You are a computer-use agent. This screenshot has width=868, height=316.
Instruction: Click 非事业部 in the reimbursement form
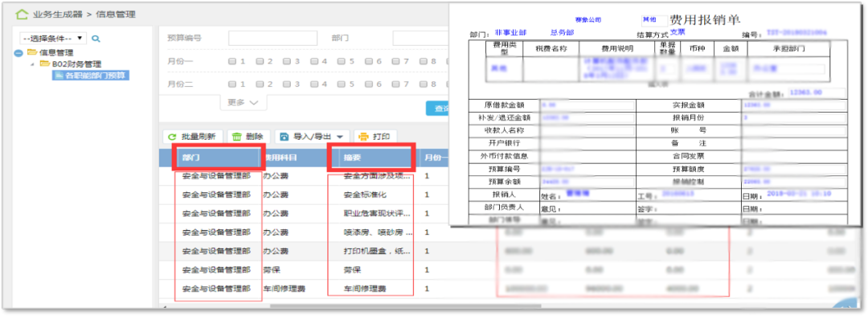click(x=510, y=33)
